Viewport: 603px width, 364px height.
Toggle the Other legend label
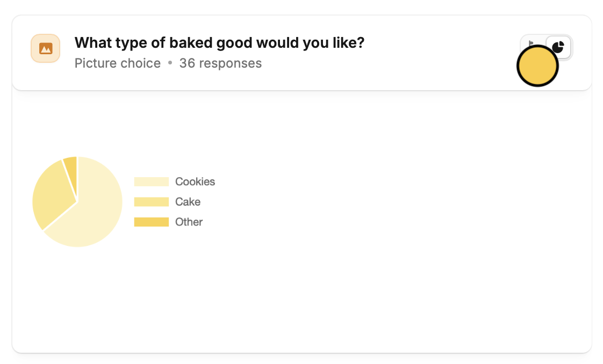pos(189,222)
